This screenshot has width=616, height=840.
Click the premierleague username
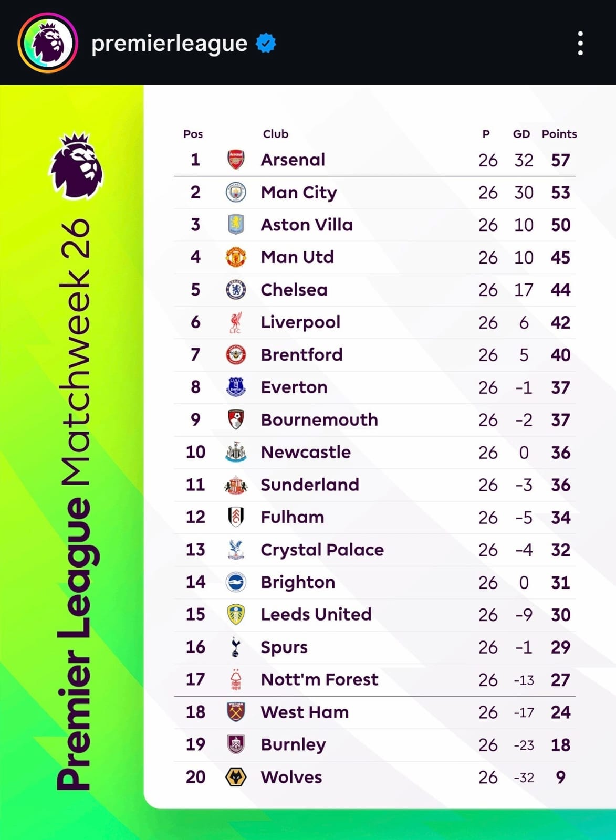tap(169, 43)
